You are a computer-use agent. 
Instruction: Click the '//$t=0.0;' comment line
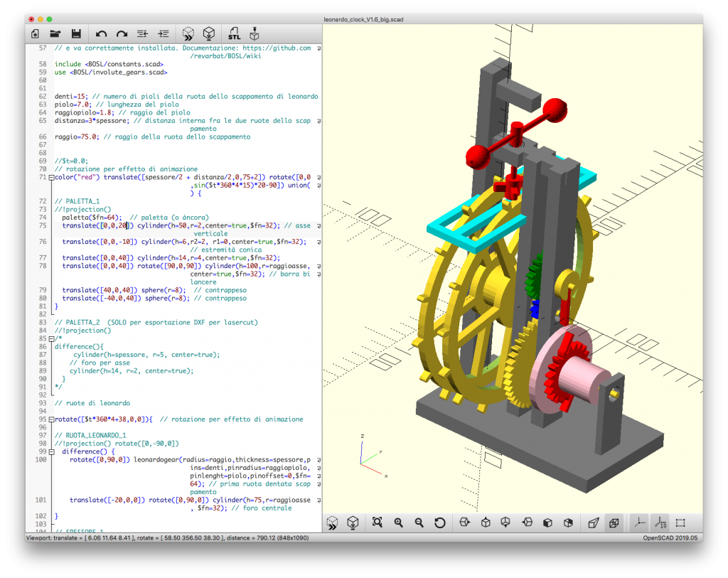tap(71, 161)
